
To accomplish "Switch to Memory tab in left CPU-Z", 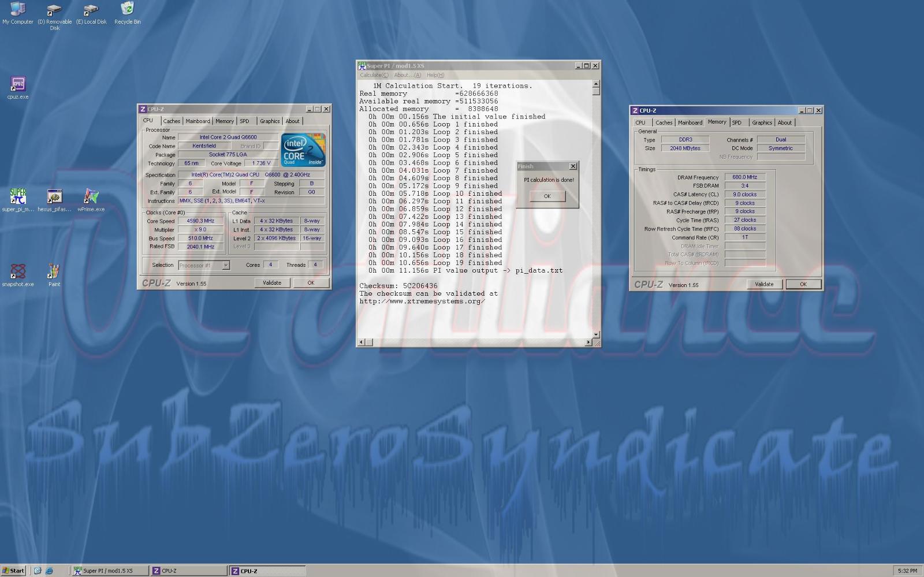I will pos(225,121).
